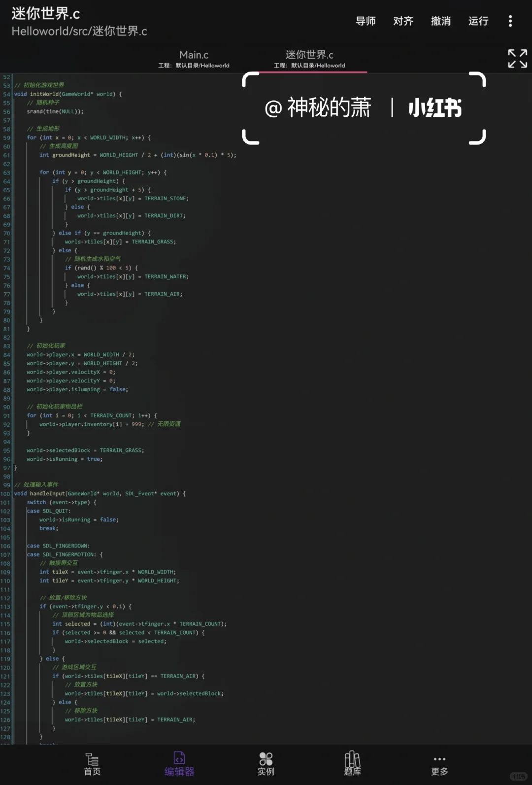Click the assignment 'TERRAIN_AIR;' on line 77
532x785 pixels.
(x=164, y=294)
